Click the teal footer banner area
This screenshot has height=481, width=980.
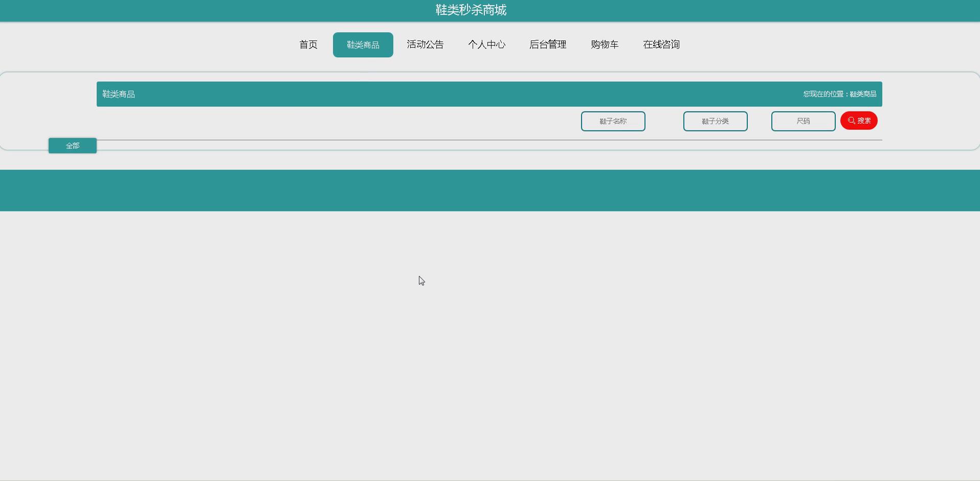point(489,190)
